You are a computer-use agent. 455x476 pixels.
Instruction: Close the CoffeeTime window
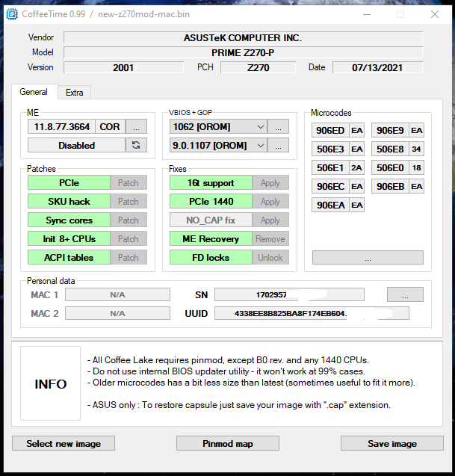[435, 14]
